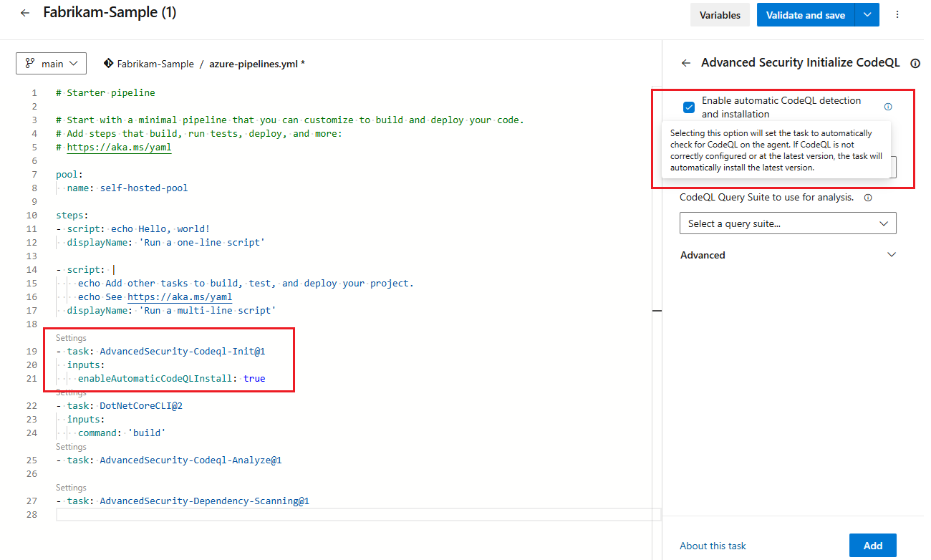Go back using the arrow beside Fabrikam-Sample (1)

coord(25,13)
